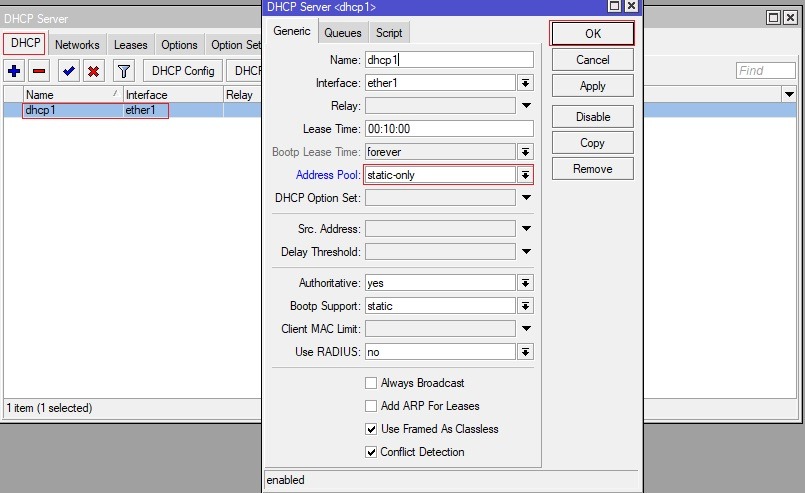Switch to the Queues tab

[342, 33]
